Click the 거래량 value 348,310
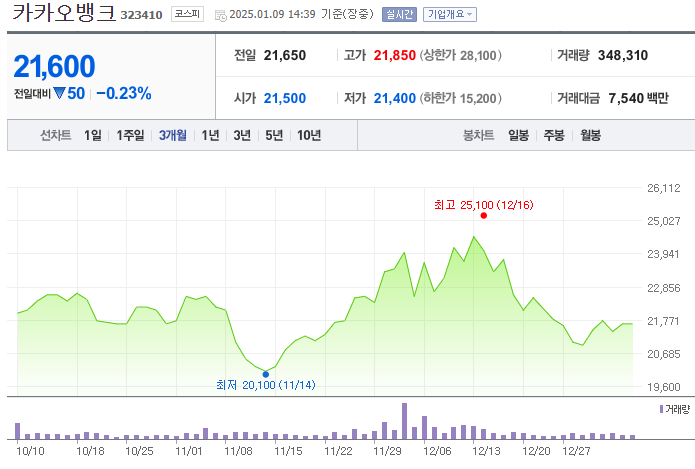The width and height of the screenshot is (695, 469). pyautogui.click(x=623, y=55)
